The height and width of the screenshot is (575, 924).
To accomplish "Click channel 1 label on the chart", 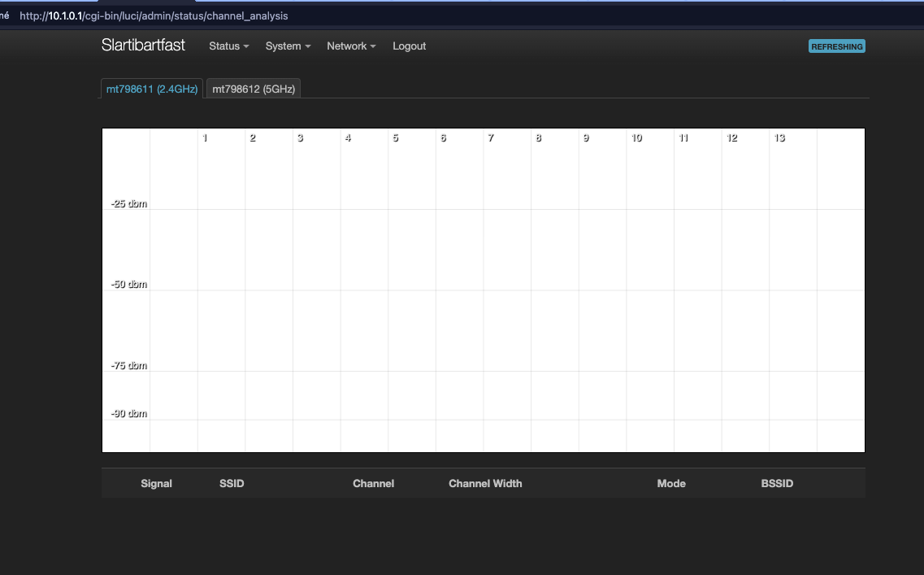I will click(205, 138).
